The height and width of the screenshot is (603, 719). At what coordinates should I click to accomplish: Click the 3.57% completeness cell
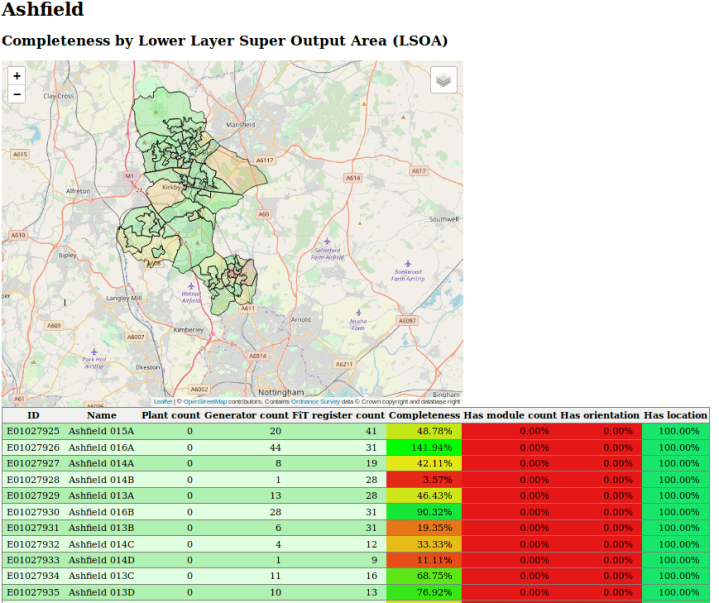pyautogui.click(x=424, y=480)
